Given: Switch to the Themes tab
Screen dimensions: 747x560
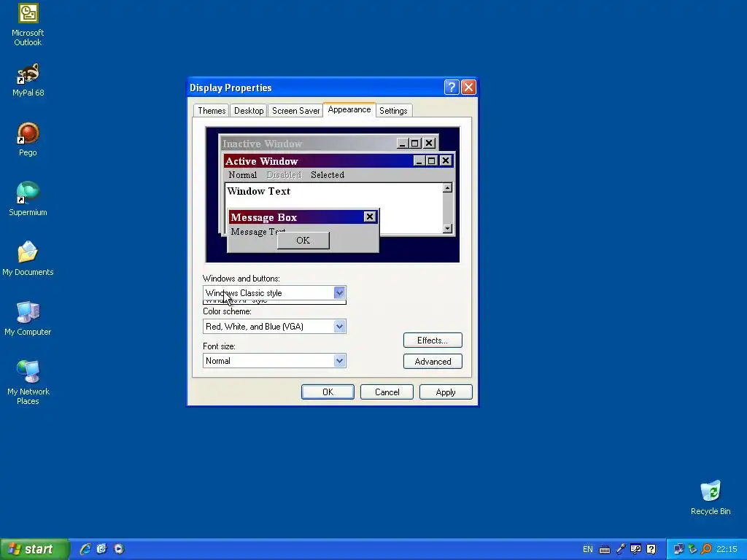Looking at the screenshot, I should 212,111.
